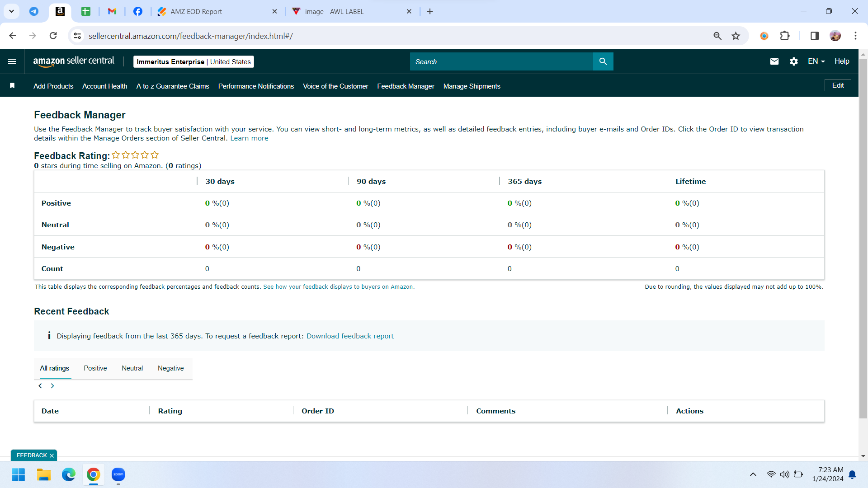Focus the Seller Central search field
Viewport: 868px width, 488px height.
[501, 61]
